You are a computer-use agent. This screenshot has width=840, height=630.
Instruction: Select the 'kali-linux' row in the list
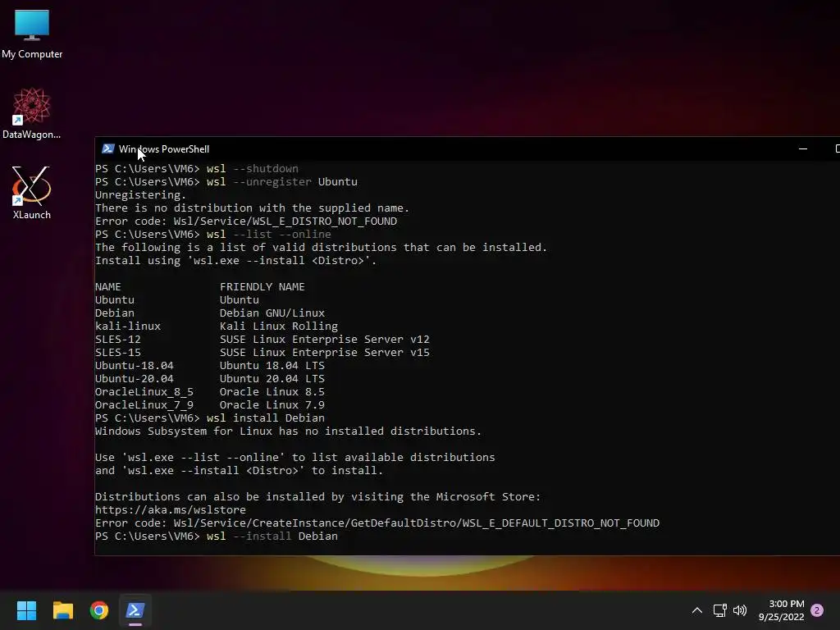click(217, 326)
